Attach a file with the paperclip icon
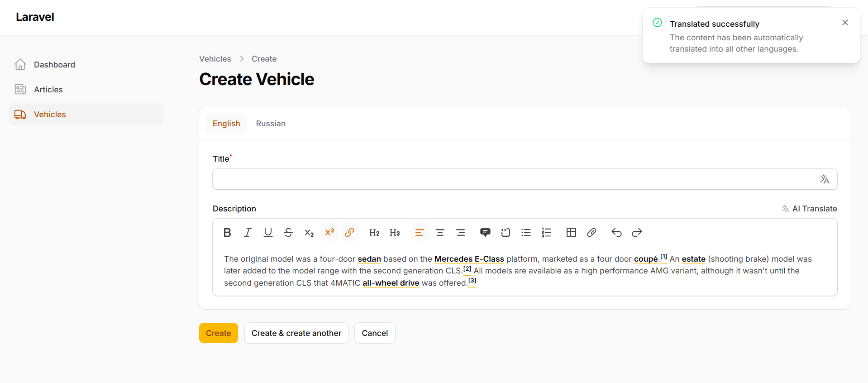 (x=591, y=233)
